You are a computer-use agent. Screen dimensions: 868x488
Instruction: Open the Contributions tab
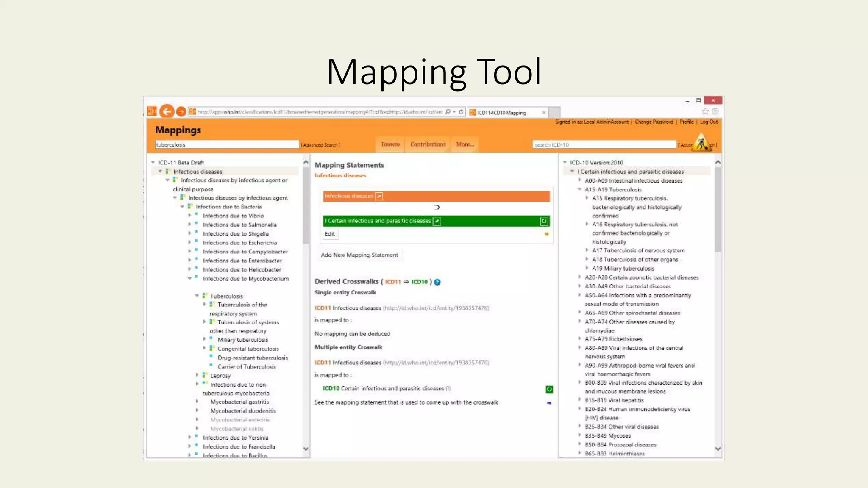(428, 144)
